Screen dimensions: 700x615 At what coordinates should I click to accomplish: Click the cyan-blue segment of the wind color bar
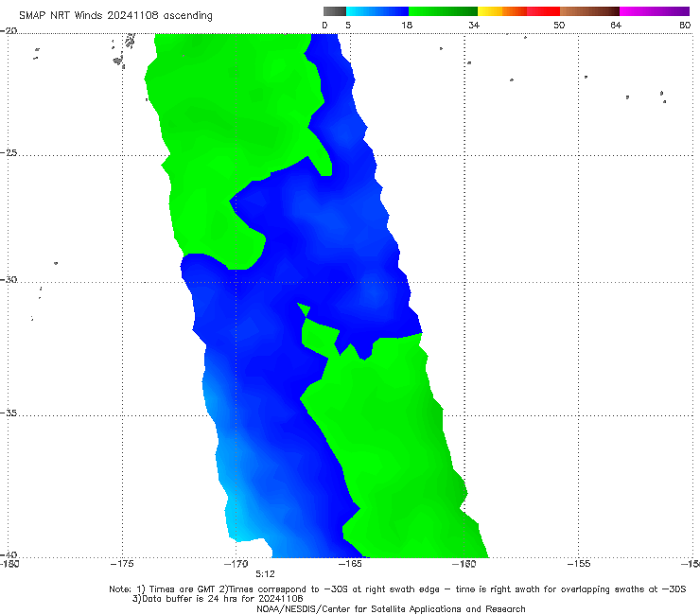tap(377, 11)
